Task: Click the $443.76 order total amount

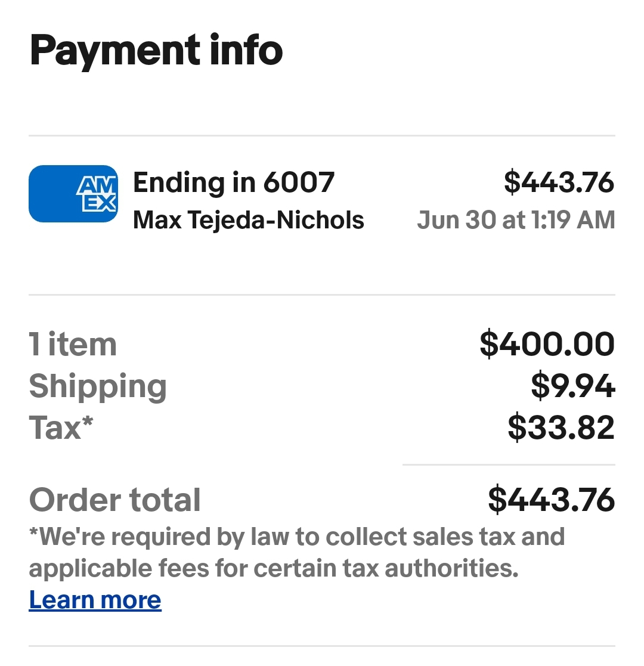Action: click(x=552, y=500)
